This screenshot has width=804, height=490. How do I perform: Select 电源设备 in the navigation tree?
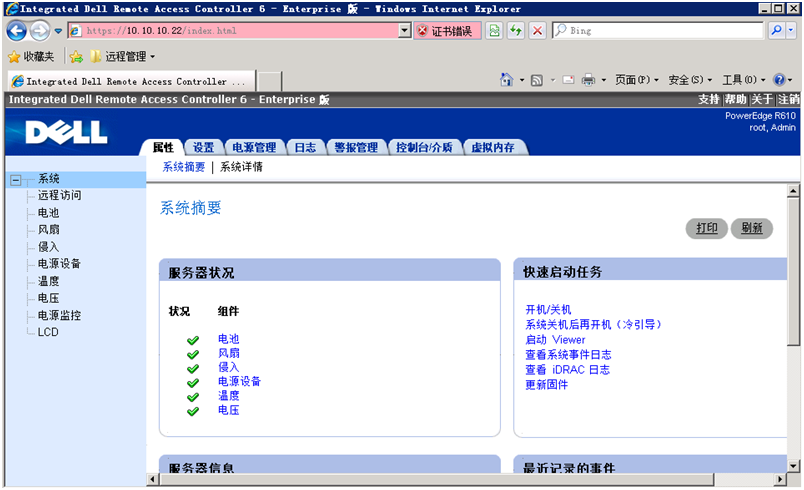coord(59,264)
